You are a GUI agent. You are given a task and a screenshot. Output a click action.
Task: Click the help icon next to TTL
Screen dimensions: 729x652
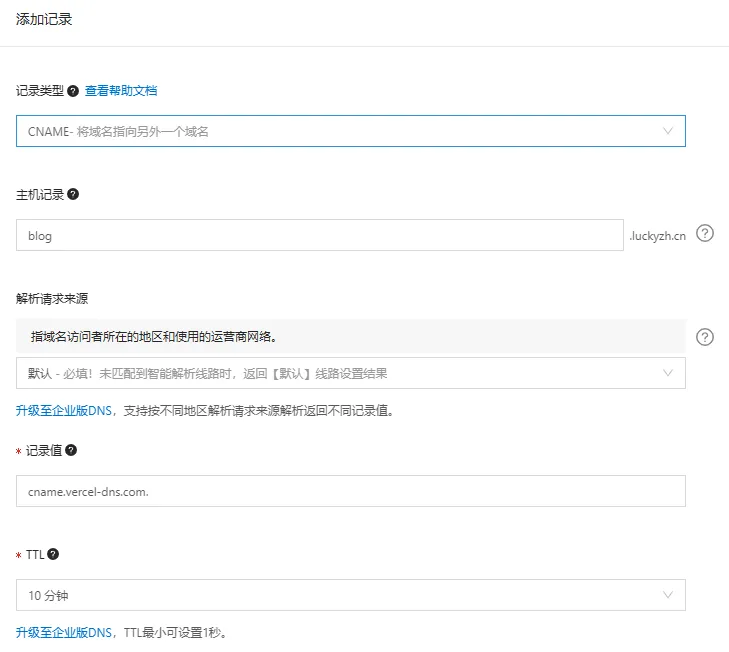53,554
